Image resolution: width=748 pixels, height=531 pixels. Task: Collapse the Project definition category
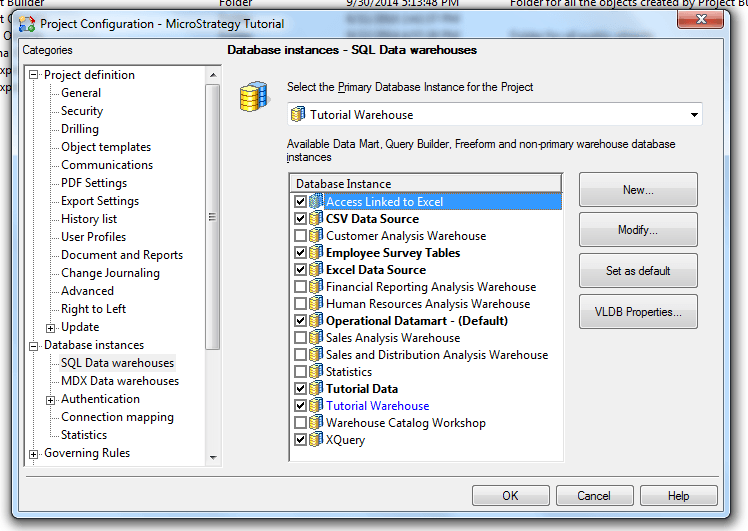pos(34,75)
